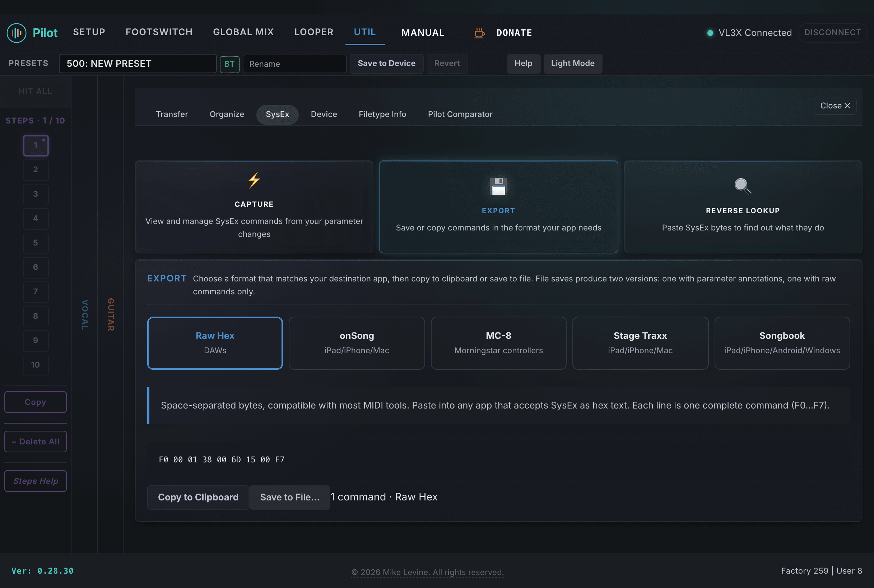Click the HIT ALL button

point(35,92)
